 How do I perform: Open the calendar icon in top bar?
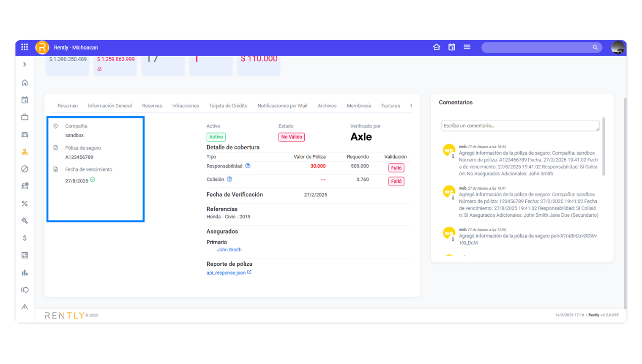452,47
